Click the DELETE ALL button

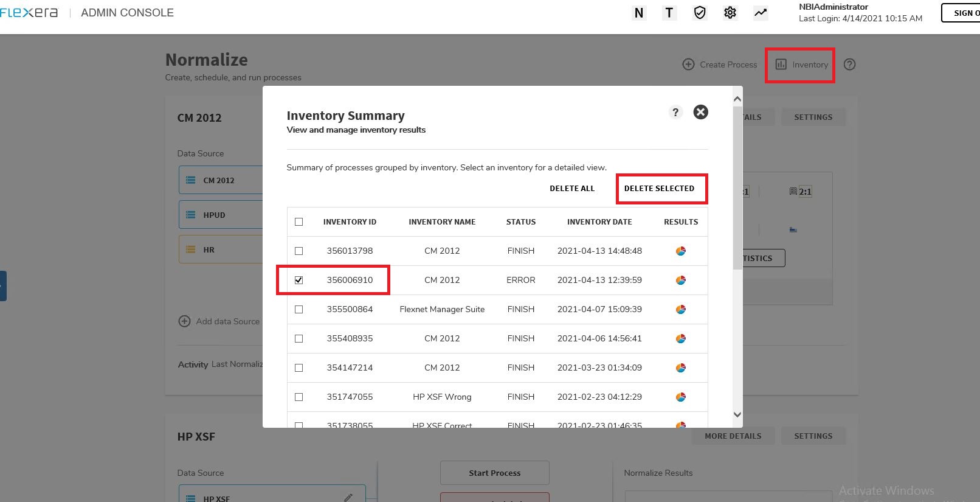[572, 189]
